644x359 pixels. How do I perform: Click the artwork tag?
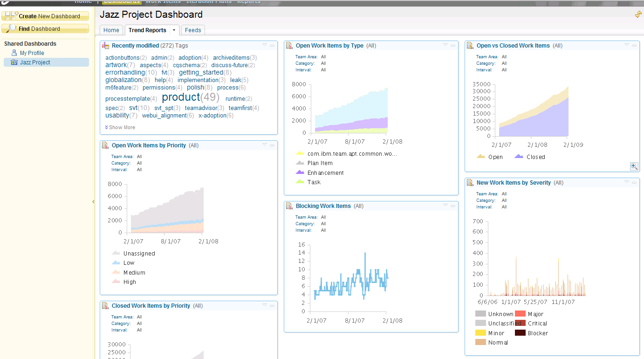click(116, 65)
